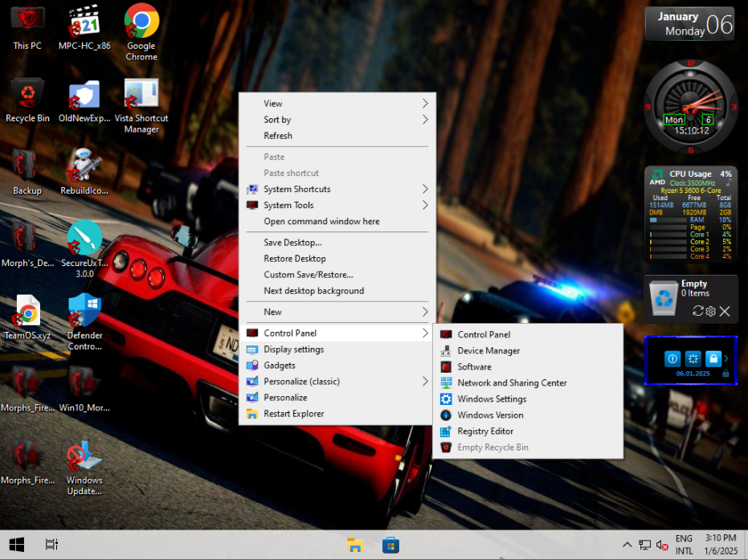Open Display settings from context menu
Viewport: 748px width, 560px height.
(337, 349)
